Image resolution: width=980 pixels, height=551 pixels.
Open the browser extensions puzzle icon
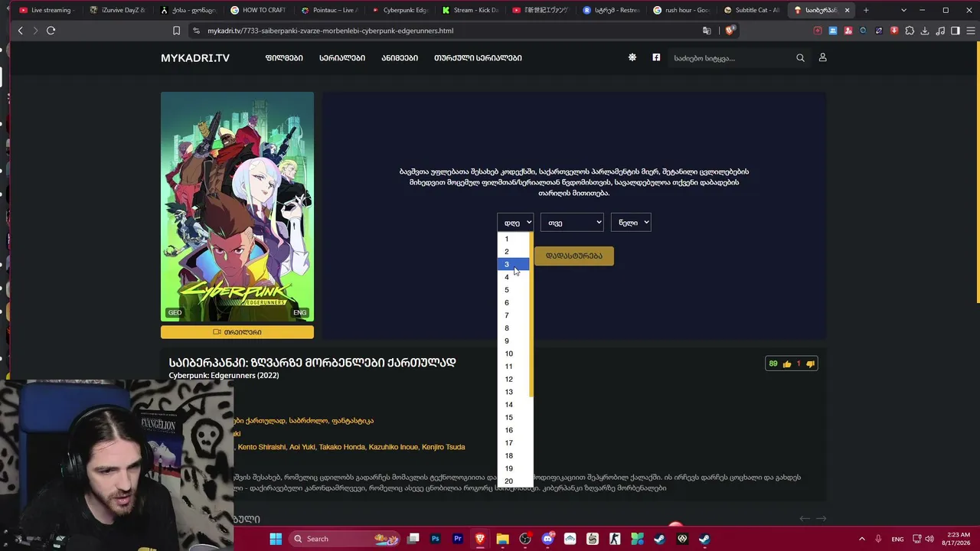(x=910, y=31)
